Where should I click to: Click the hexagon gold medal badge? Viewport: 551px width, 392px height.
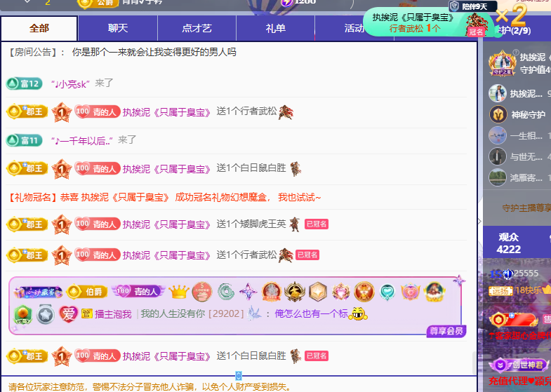coord(318,292)
